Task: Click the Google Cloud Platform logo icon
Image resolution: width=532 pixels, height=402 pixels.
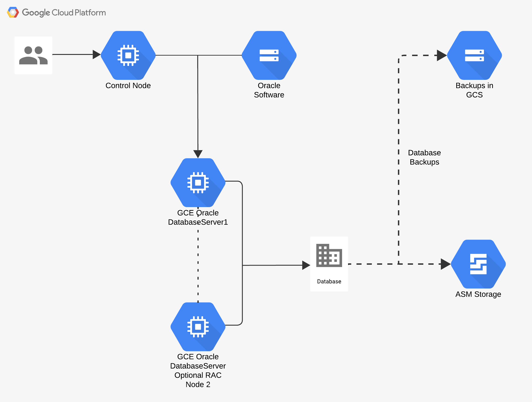Action: (13, 12)
